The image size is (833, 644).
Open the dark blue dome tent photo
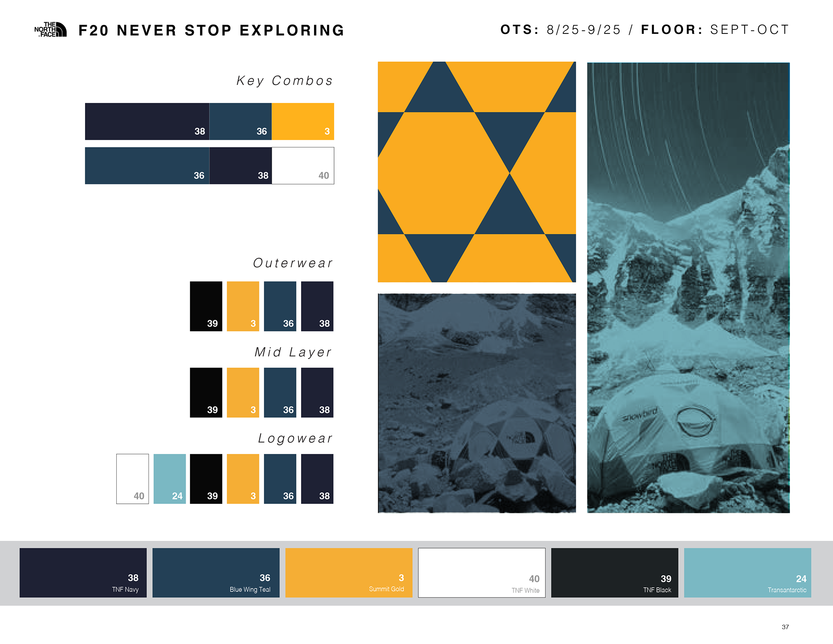pyautogui.click(x=477, y=403)
